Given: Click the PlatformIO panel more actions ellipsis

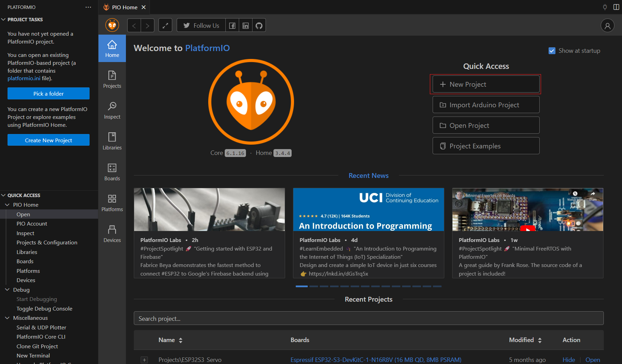Looking at the screenshot, I should tap(88, 7).
